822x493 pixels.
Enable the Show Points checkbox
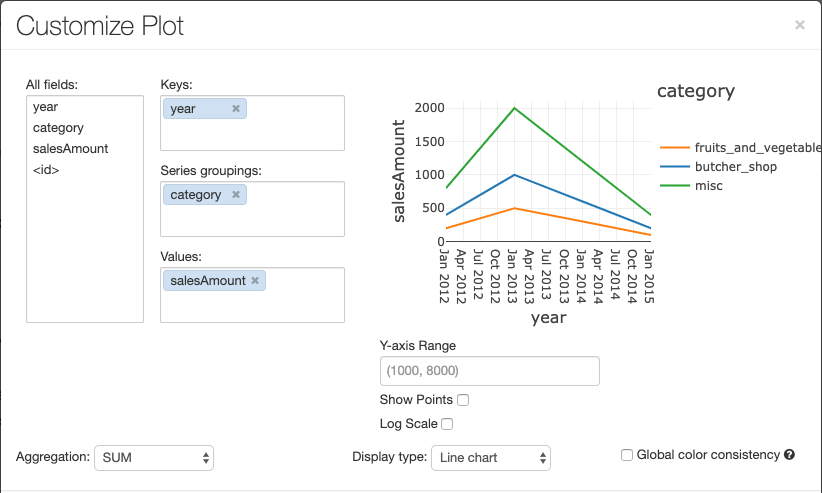[463, 400]
